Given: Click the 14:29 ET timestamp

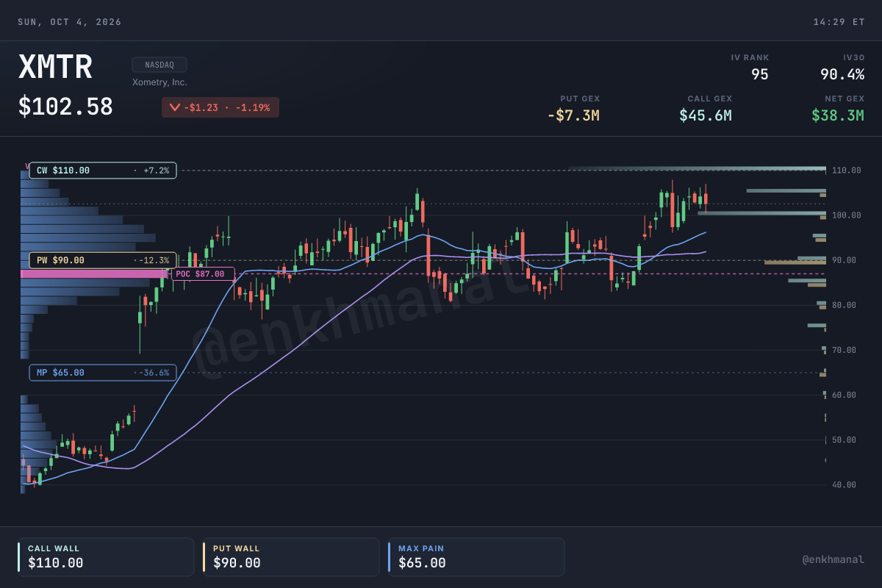Looking at the screenshot, I should coord(839,22).
